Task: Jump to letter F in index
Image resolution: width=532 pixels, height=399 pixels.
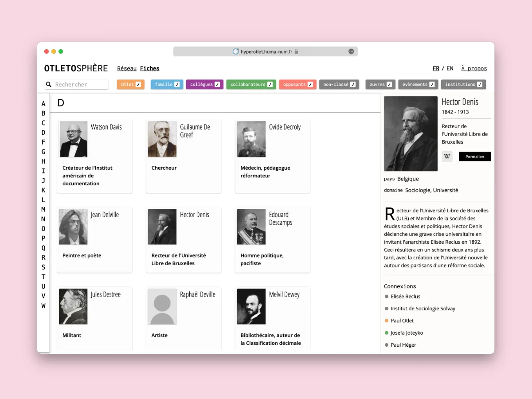Action: (x=43, y=142)
